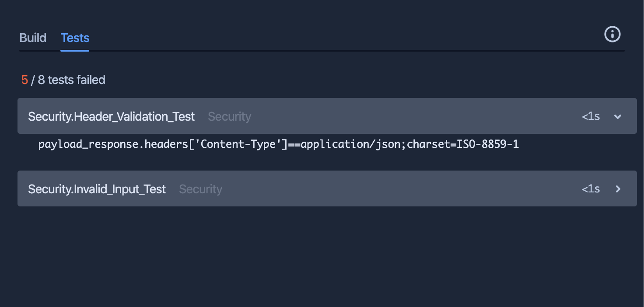644x307 pixels.
Task: Click the <1s duration on Header_Validation_Test
Action: tap(590, 116)
